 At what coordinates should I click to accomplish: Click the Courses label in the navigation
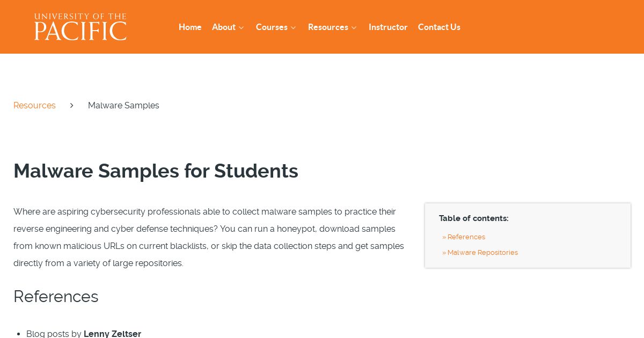click(x=272, y=27)
